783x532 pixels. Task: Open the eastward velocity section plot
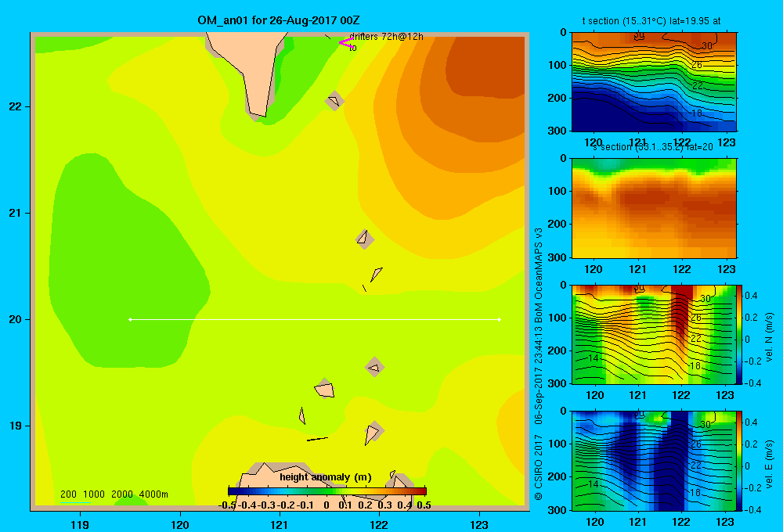coord(654,461)
